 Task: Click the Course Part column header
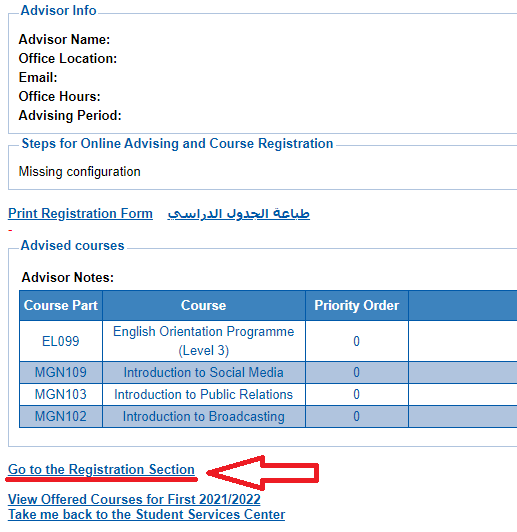click(61, 305)
